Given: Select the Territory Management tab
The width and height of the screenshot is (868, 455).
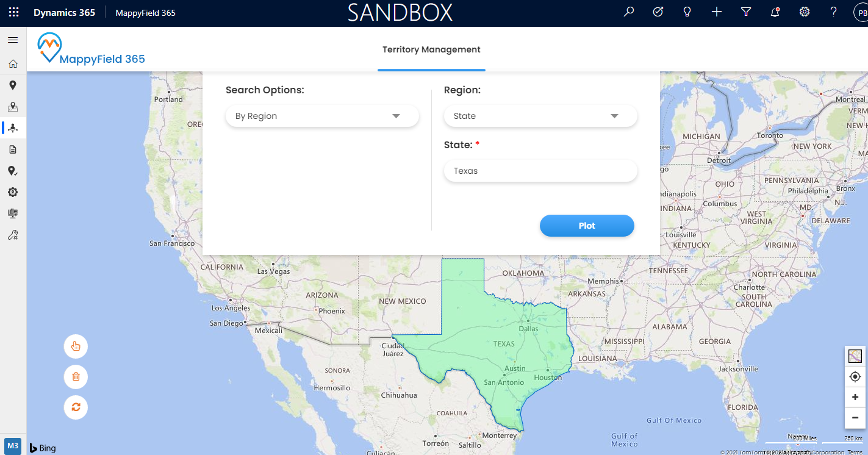Looking at the screenshot, I should [x=431, y=50].
